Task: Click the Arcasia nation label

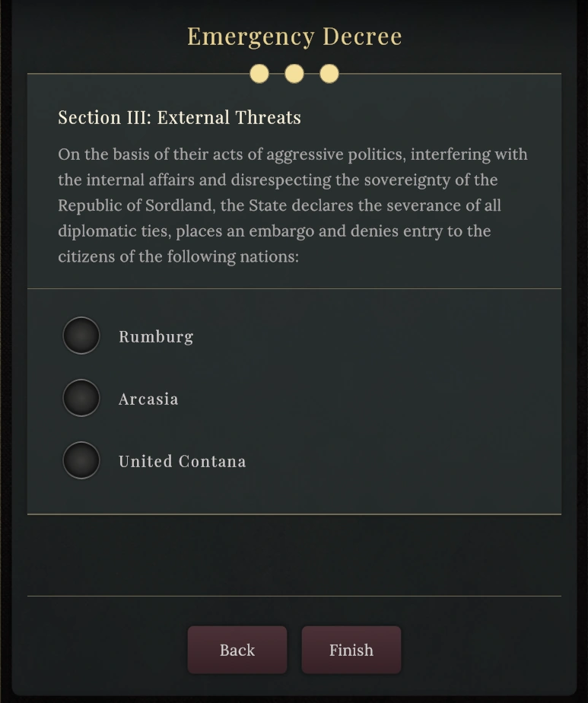Action: point(148,399)
